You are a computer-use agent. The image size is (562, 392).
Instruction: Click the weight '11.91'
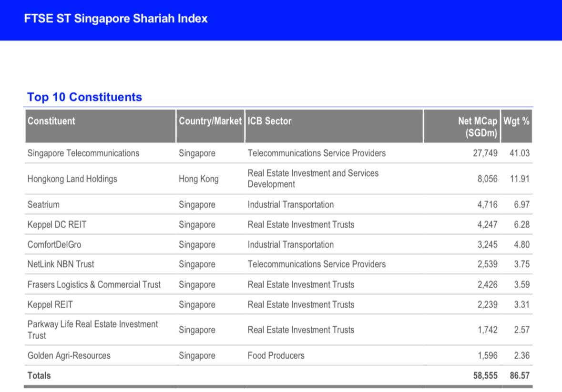pyautogui.click(x=520, y=179)
